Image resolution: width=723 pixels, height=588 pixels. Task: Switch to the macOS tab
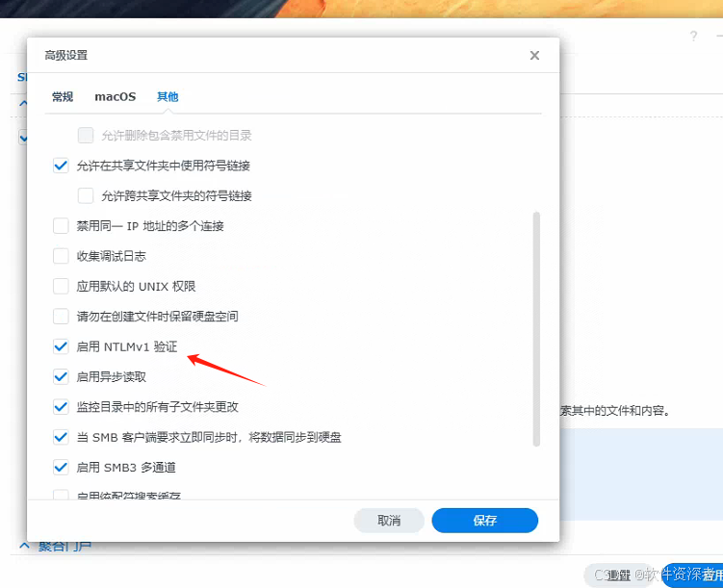[116, 97]
